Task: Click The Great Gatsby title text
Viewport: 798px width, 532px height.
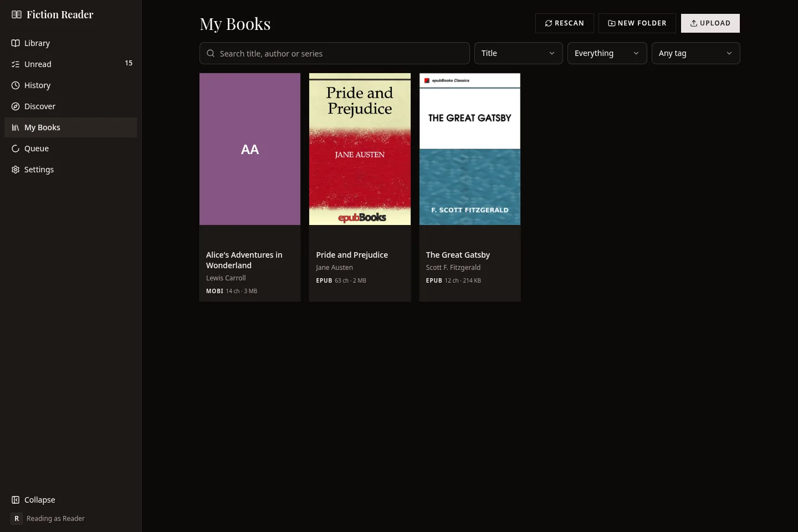Action: pos(458,255)
